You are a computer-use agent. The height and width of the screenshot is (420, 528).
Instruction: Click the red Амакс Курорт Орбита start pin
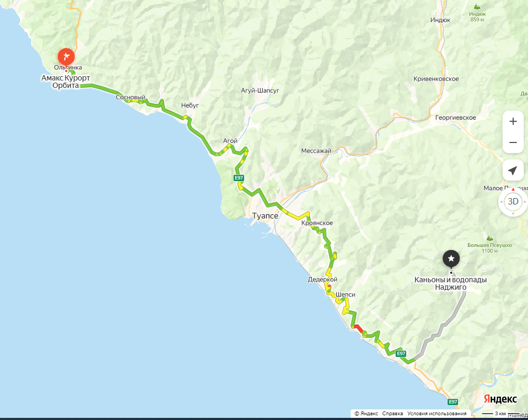click(66, 57)
